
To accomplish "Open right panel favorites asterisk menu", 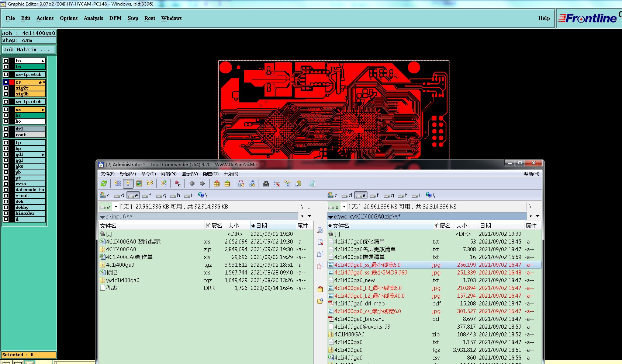I will (531, 216).
